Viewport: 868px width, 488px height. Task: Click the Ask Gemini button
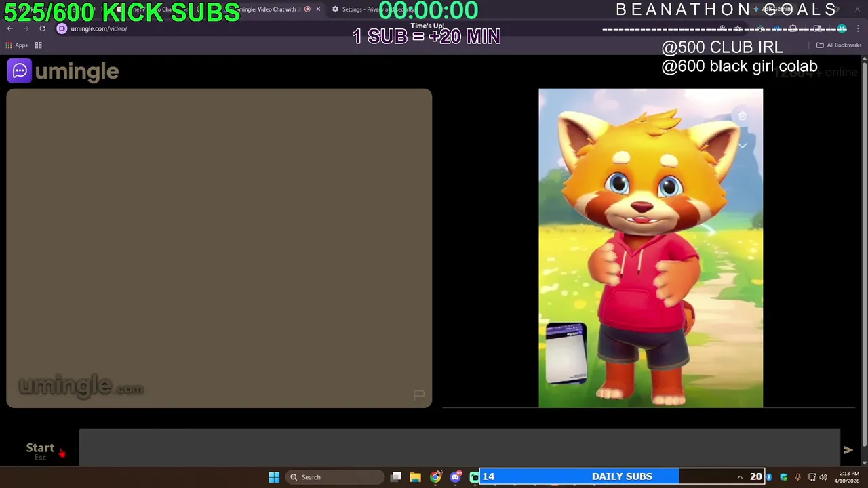773,9
